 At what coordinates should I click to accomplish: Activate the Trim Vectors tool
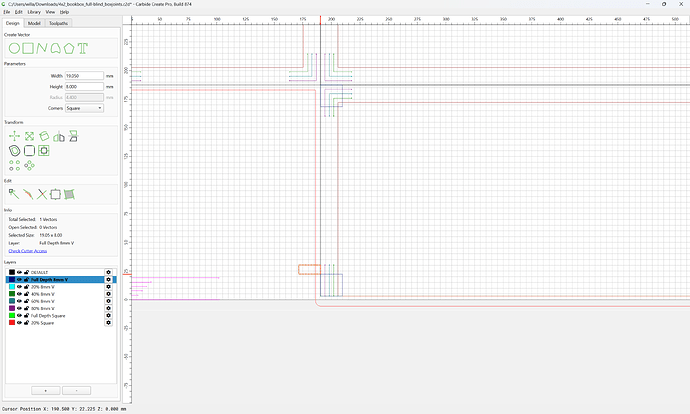(x=42, y=194)
